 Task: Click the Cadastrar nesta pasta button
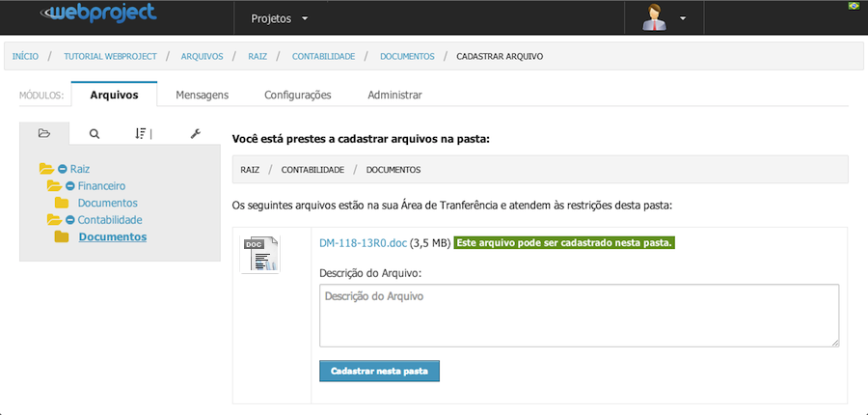[379, 372]
